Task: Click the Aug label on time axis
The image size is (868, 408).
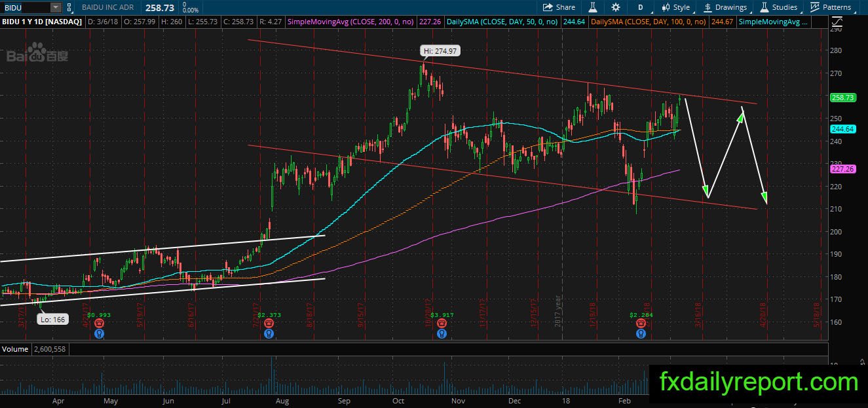Action: point(282,400)
